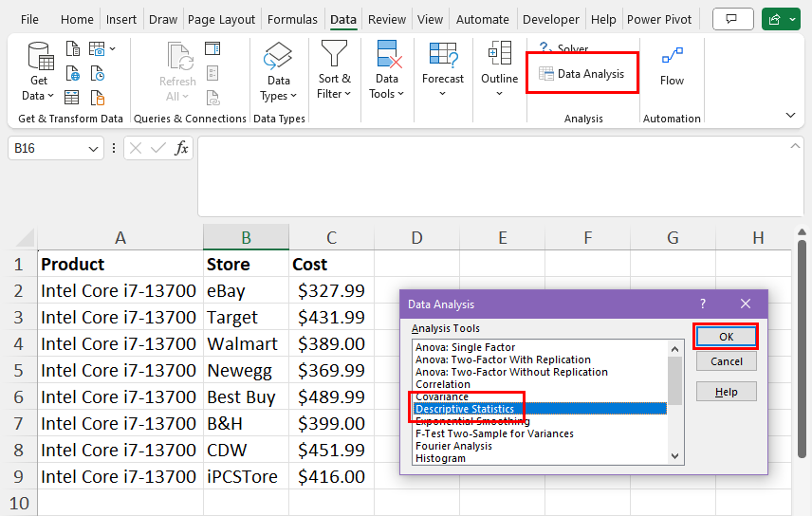The image size is (812, 516).
Task: Click the From Table/Range icon
Action: (72, 98)
